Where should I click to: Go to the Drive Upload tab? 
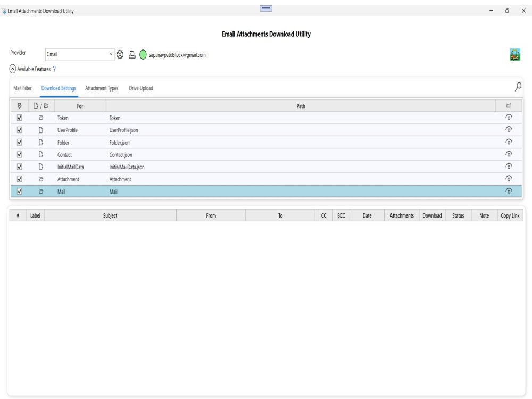coord(141,88)
